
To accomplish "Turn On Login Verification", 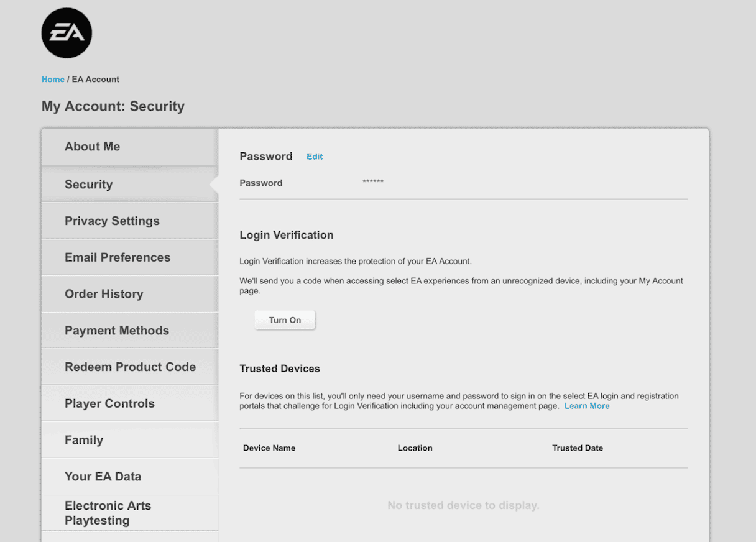I will (x=285, y=320).
